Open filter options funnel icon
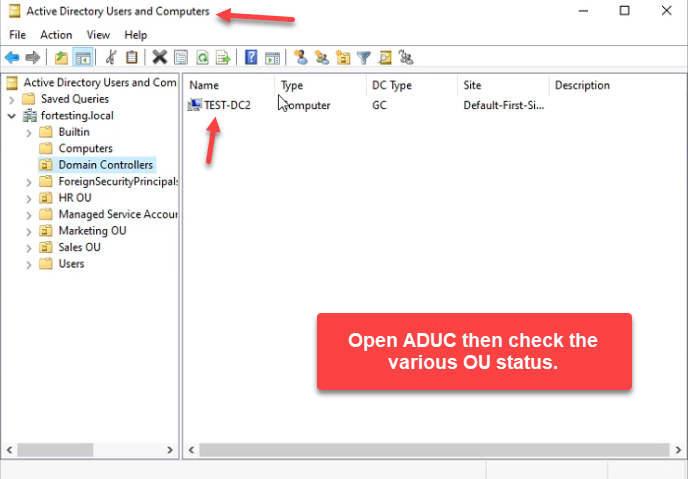Image resolution: width=688 pixels, height=479 pixels. pyautogui.click(x=364, y=57)
